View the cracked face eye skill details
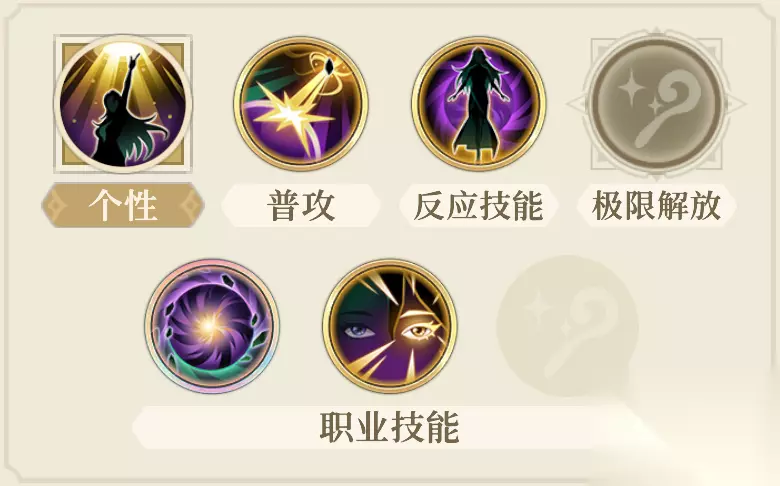 coord(390,326)
